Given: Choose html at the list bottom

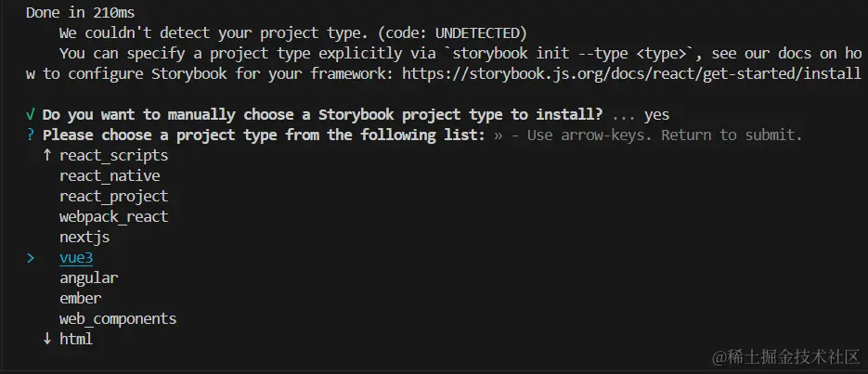Looking at the screenshot, I should 76,339.
